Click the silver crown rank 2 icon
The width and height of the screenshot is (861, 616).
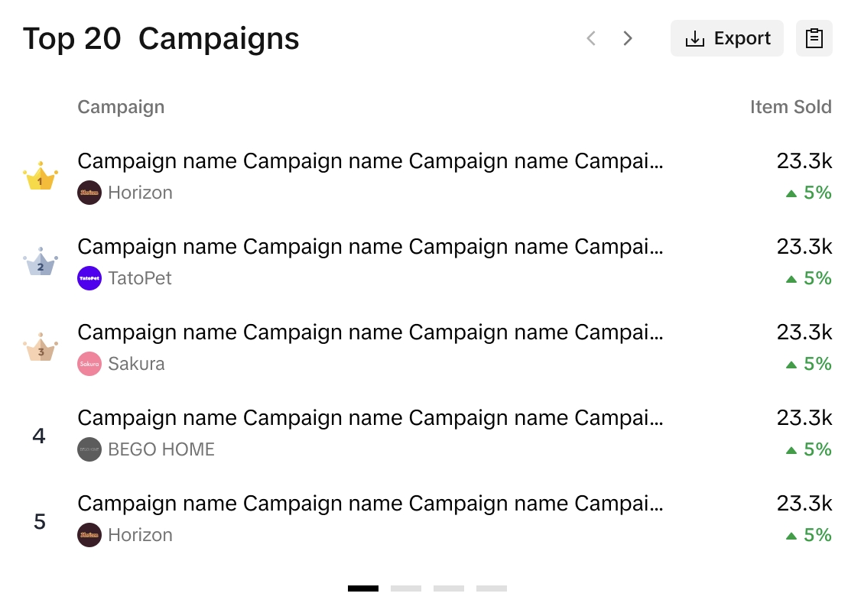(x=41, y=263)
